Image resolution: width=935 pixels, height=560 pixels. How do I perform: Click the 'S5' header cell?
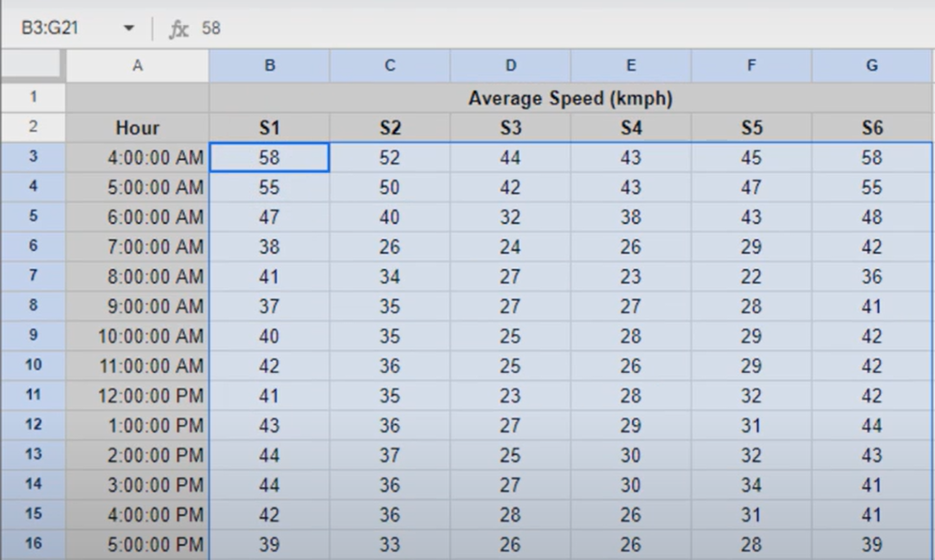pyautogui.click(x=751, y=127)
